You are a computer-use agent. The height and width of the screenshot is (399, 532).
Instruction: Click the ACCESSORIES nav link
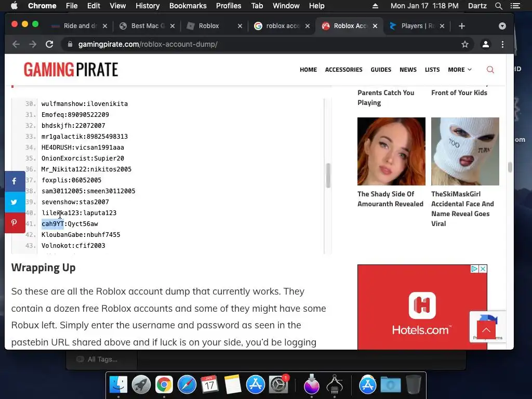[344, 70]
